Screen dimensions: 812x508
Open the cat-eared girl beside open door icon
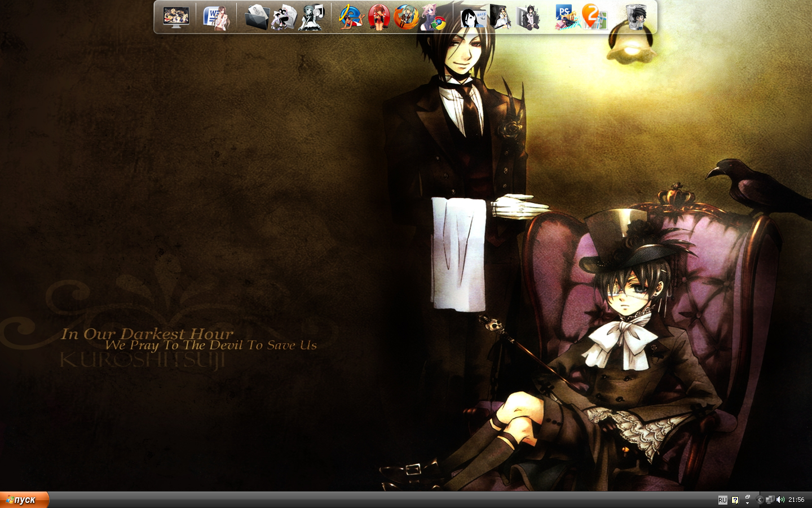click(528, 17)
